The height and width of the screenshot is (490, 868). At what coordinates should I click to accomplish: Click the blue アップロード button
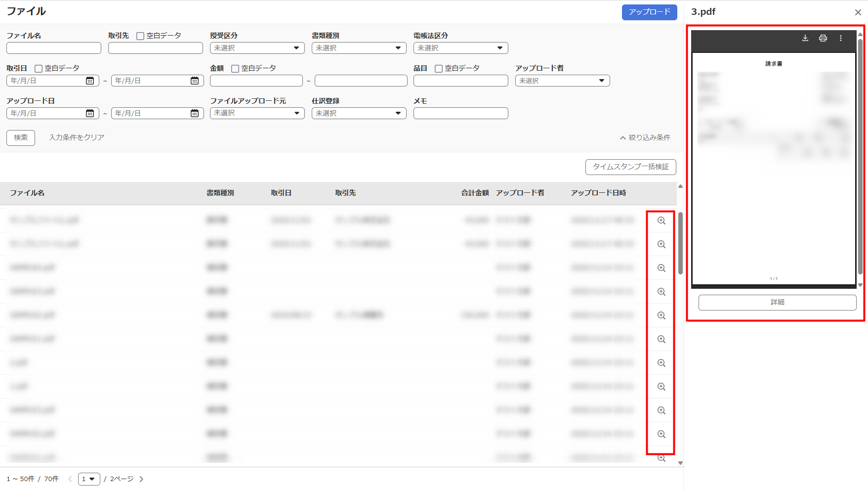[x=649, y=12]
